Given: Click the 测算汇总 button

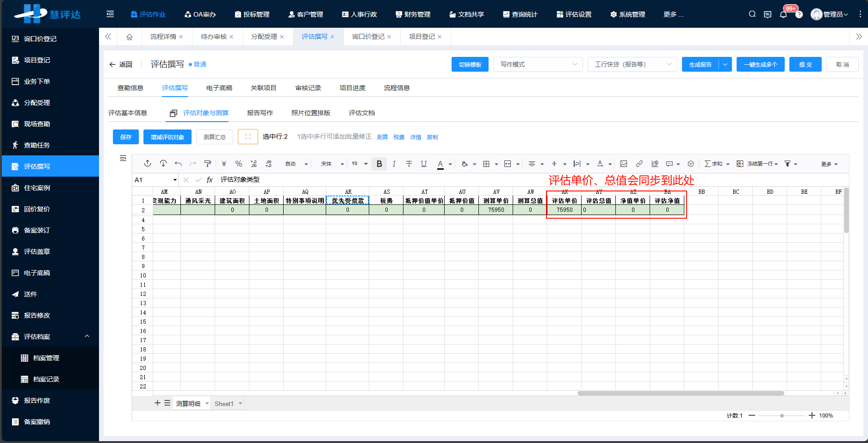Looking at the screenshot, I should tap(214, 136).
